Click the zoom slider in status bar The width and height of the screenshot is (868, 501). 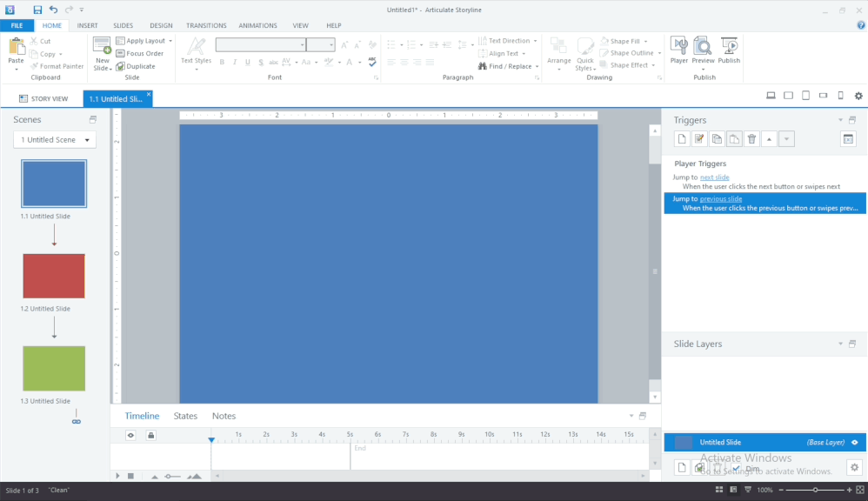click(x=815, y=491)
